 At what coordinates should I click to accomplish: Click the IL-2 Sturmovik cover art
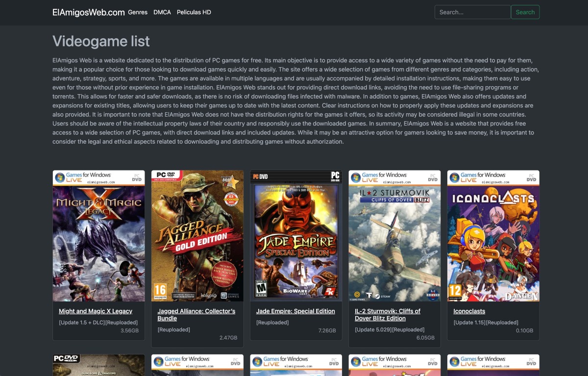pyautogui.click(x=394, y=236)
